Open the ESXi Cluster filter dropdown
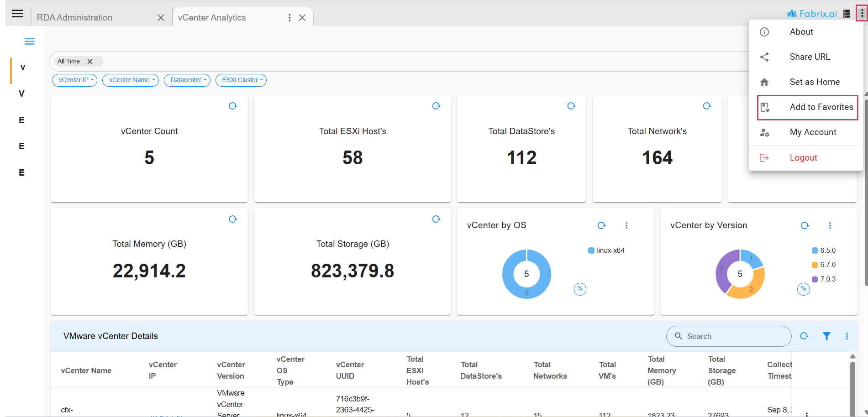868x417 pixels. [241, 80]
